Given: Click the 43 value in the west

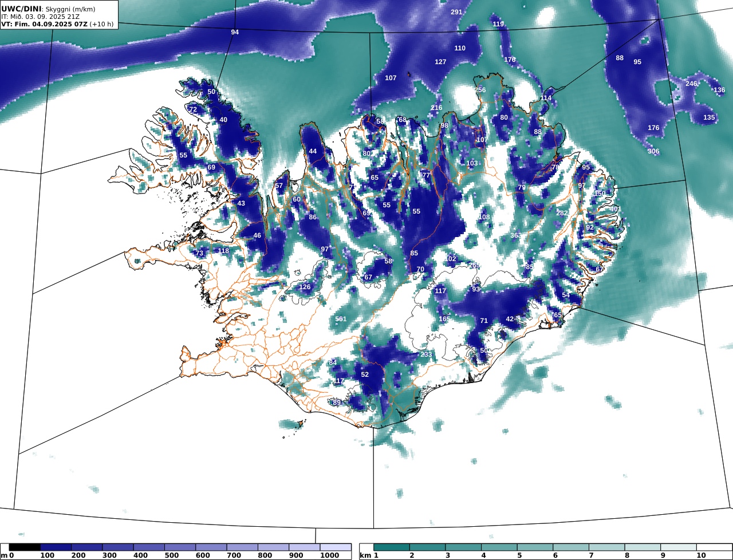Looking at the screenshot, I should (241, 203).
